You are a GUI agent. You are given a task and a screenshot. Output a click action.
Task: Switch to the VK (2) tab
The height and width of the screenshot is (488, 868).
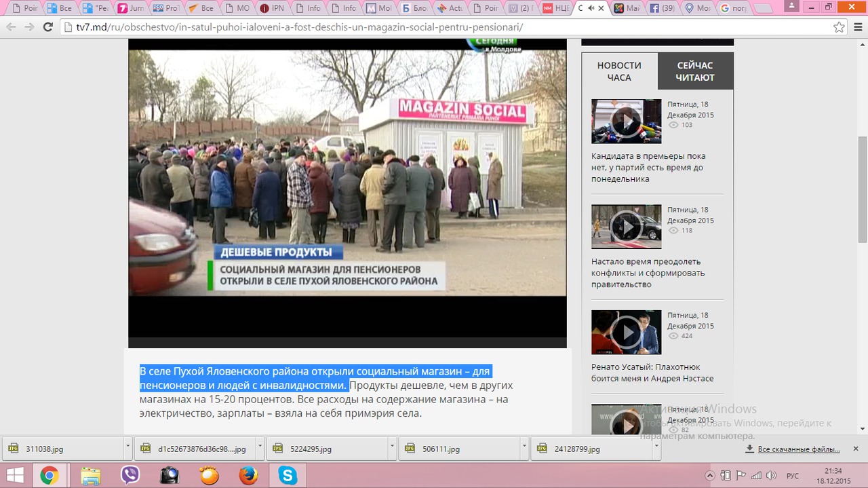coord(521,8)
